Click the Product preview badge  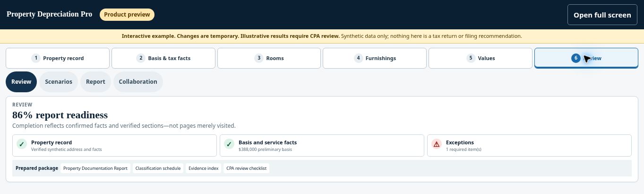127,15
